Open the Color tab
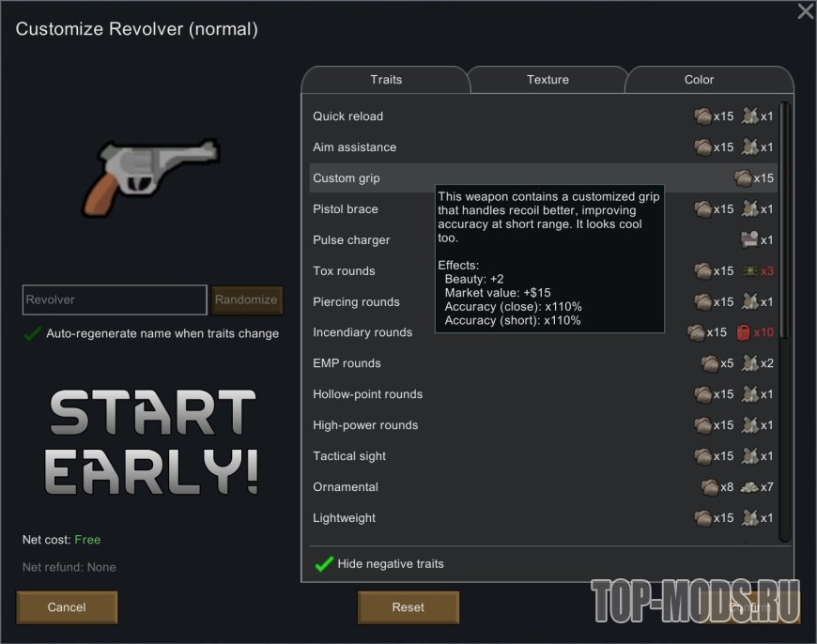The image size is (817, 644). point(699,80)
